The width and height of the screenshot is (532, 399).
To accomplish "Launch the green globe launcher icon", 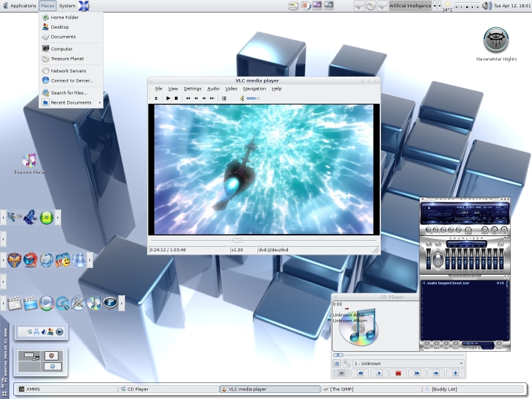I will tap(47, 217).
